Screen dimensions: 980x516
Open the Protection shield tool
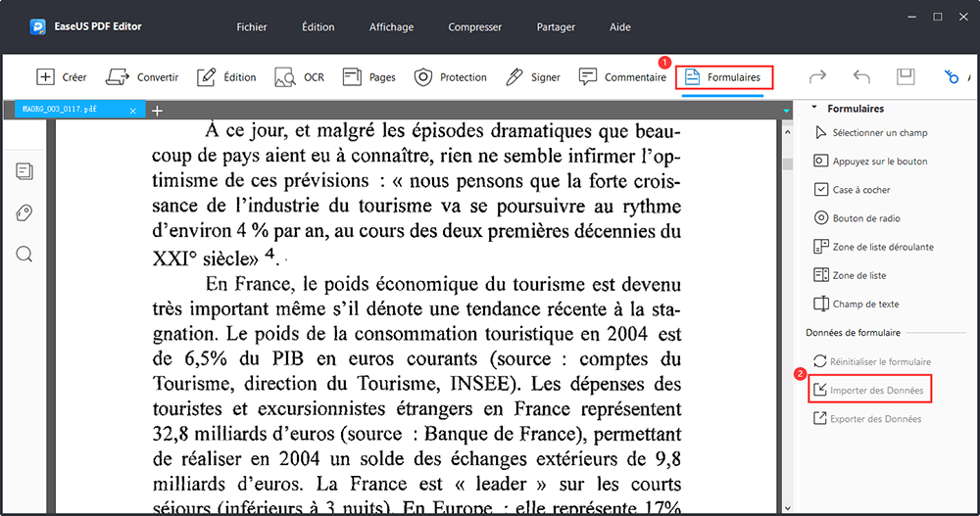(450, 76)
